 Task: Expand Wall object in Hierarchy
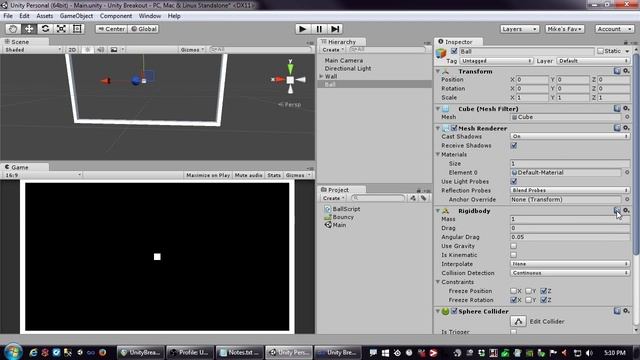[321, 76]
